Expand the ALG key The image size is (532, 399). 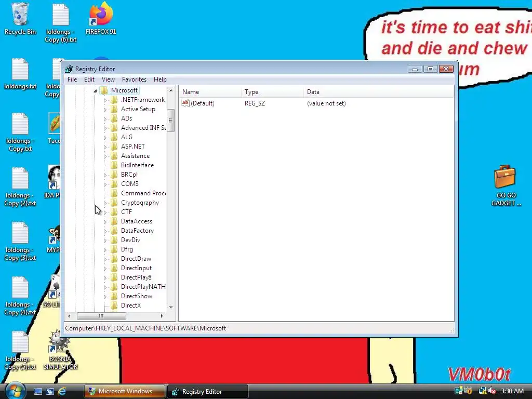point(105,137)
